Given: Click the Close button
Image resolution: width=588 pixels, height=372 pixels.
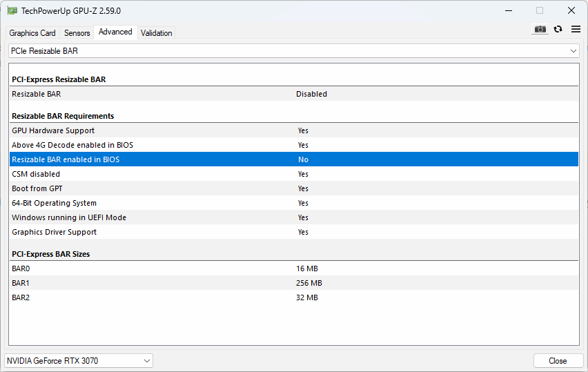Looking at the screenshot, I should tap(558, 361).
